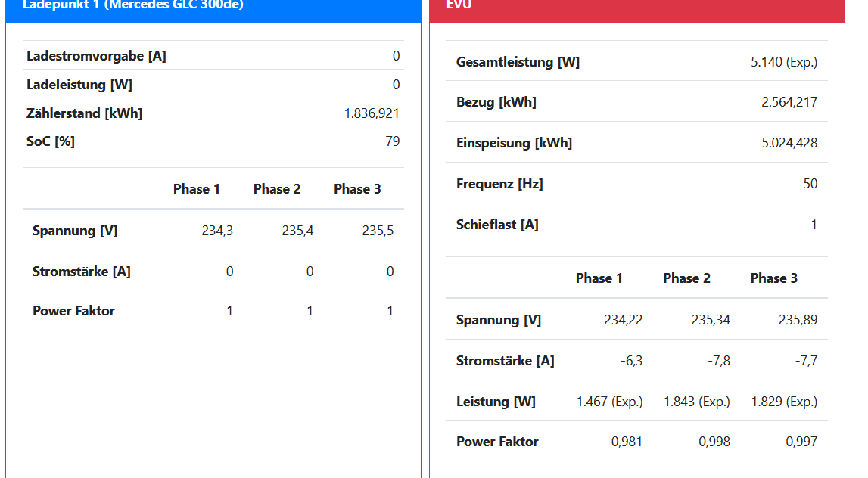Click the Leistung value 1.829 (Exp.)

pos(784,402)
